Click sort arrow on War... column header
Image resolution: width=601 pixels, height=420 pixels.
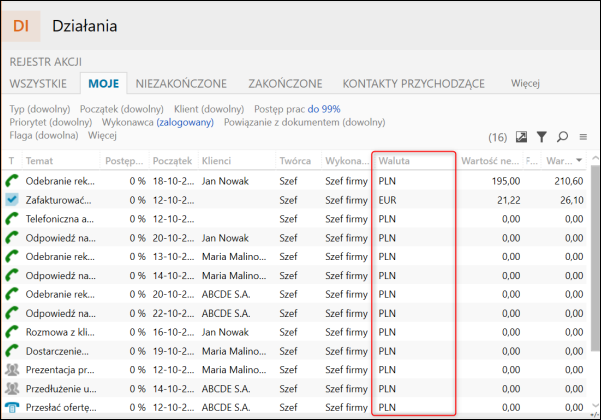pyautogui.click(x=579, y=160)
